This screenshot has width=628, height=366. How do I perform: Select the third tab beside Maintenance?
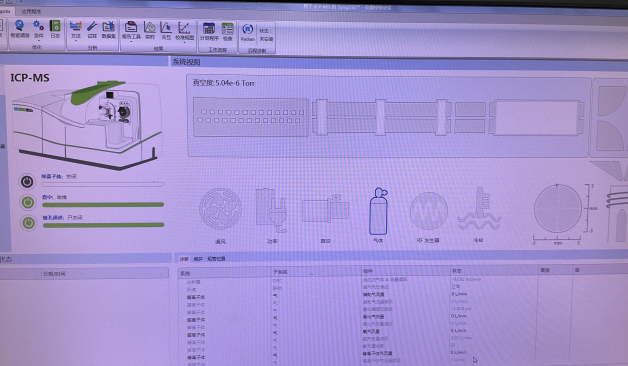216,259
